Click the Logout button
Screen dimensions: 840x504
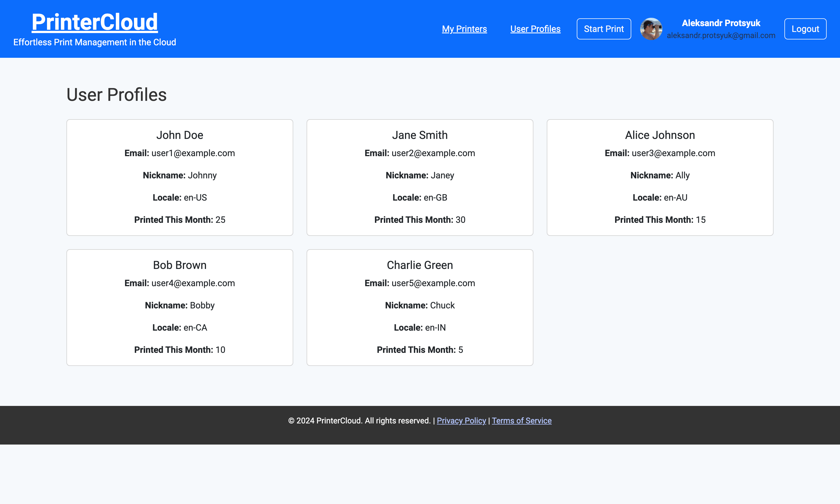[x=805, y=29]
